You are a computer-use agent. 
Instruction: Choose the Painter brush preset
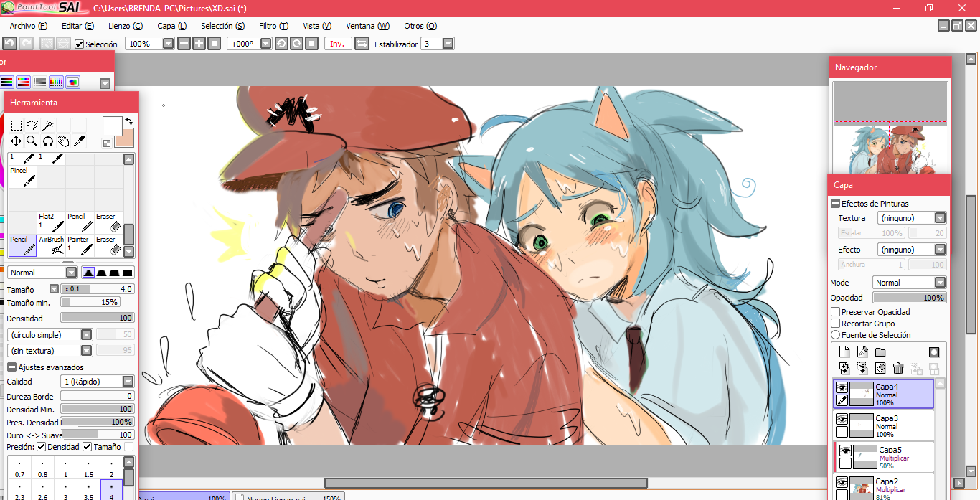(80, 245)
